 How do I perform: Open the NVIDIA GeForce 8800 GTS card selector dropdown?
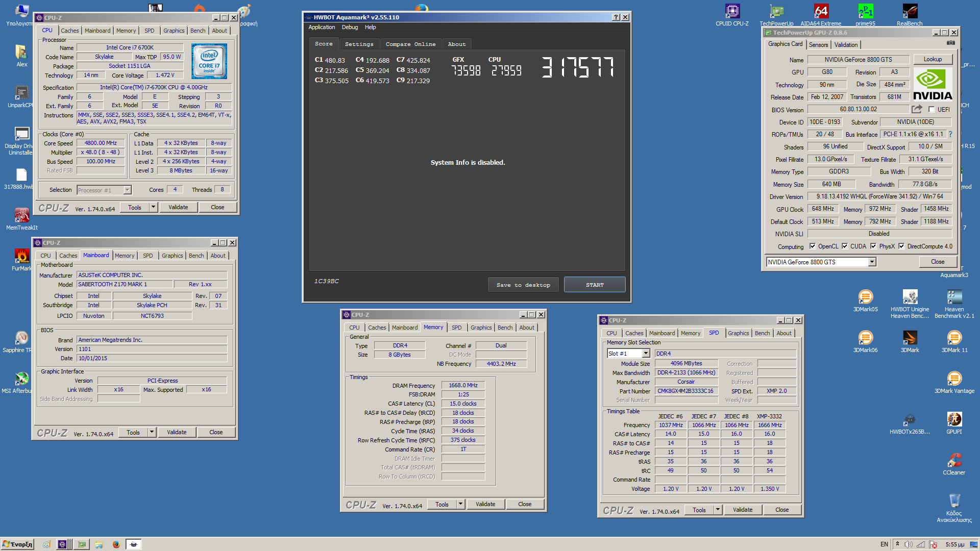coord(872,262)
